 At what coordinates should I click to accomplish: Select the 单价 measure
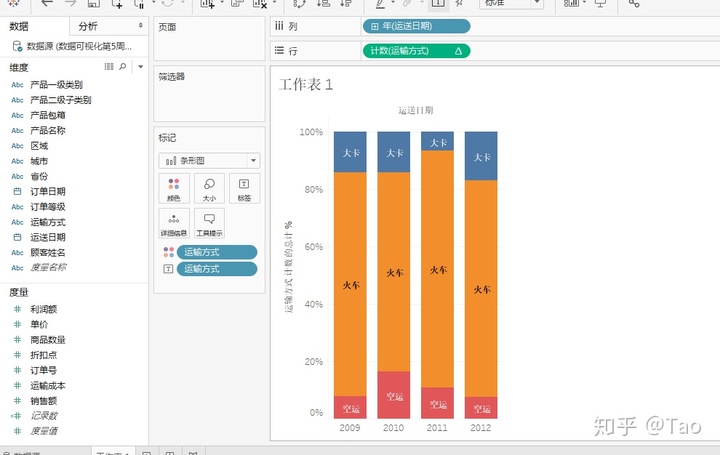click(39, 324)
